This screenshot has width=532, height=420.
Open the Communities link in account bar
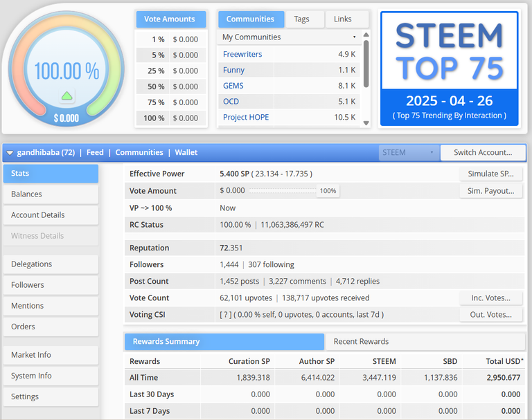click(x=139, y=152)
